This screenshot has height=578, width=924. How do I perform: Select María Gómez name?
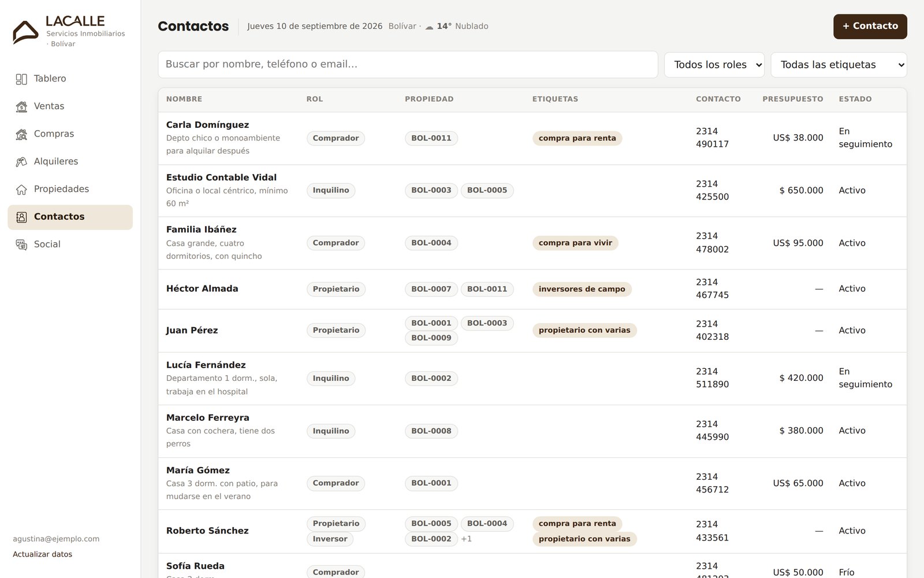click(198, 470)
